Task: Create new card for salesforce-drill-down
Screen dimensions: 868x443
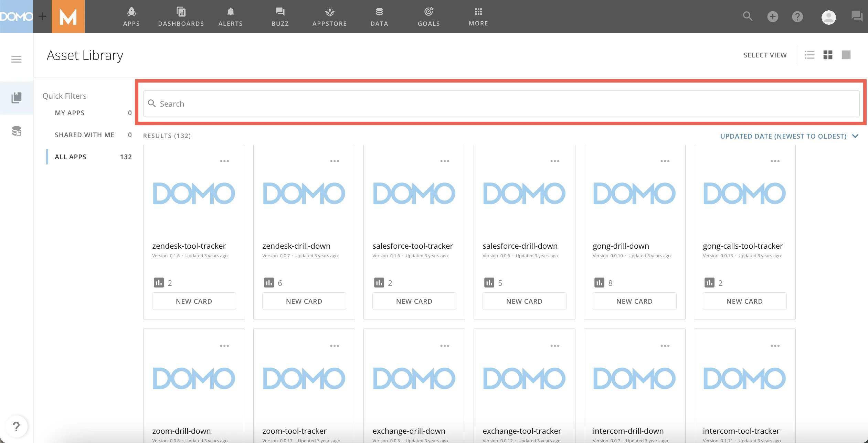Action: (x=525, y=301)
